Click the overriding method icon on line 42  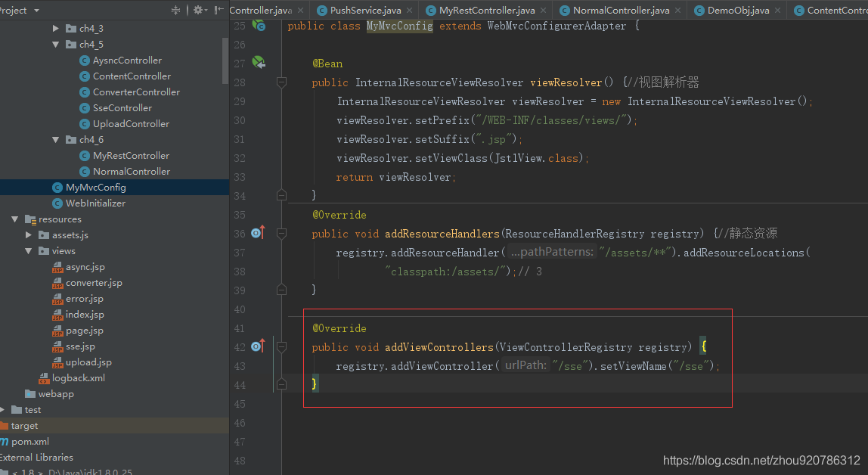pyautogui.click(x=259, y=347)
